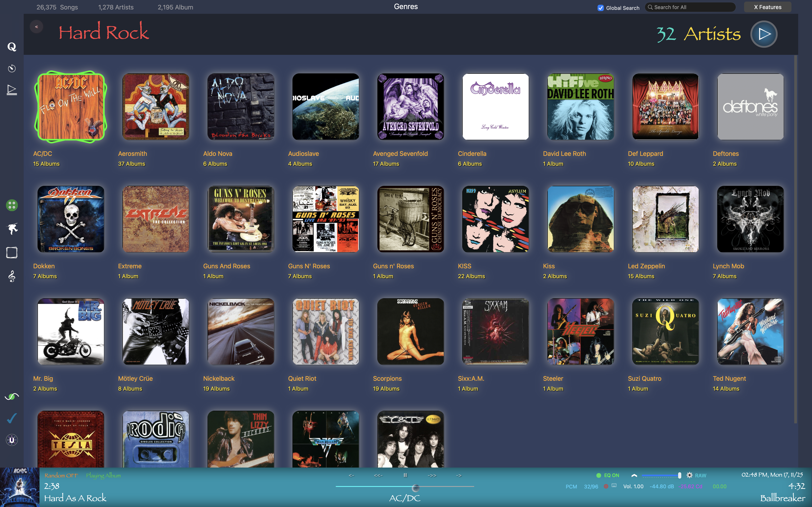Play all 32 Hard Rock artists
Image resolution: width=812 pixels, height=507 pixels.
tap(764, 34)
